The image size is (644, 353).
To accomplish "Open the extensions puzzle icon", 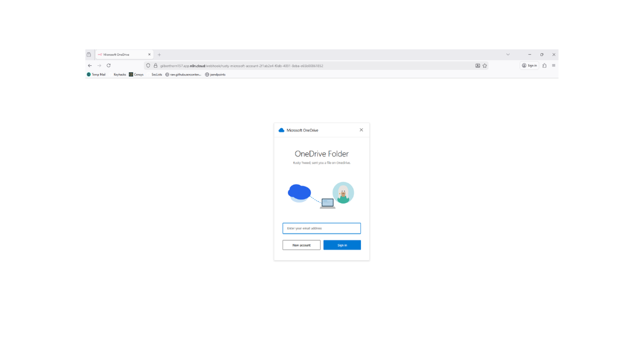I will point(545,66).
